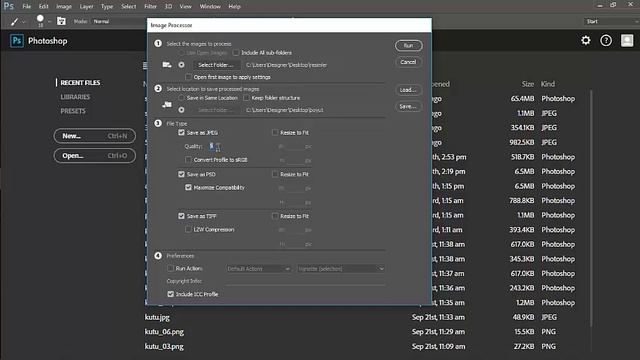Click the Save... button in Image Processor
The height and width of the screenshot is (360, 640).
pyautogui.click(x=408, y=106)
